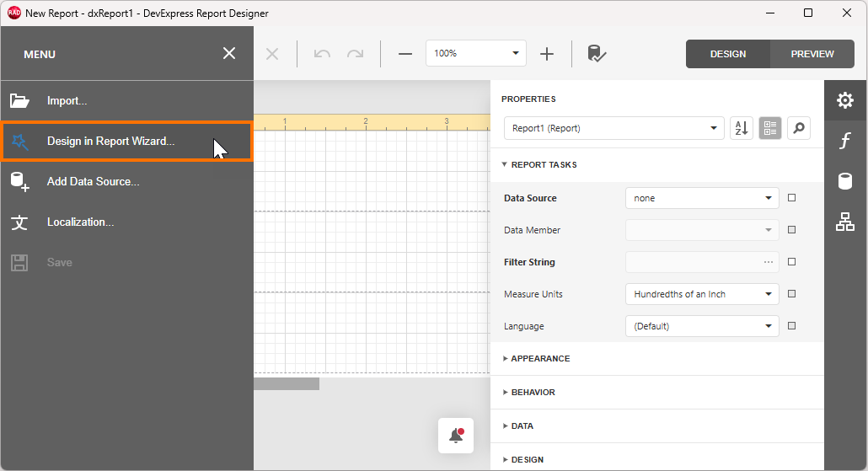This screenshot has height=471, width=868.
Task: Switch to the PREVIEW tab
Action: coord(812,54)
